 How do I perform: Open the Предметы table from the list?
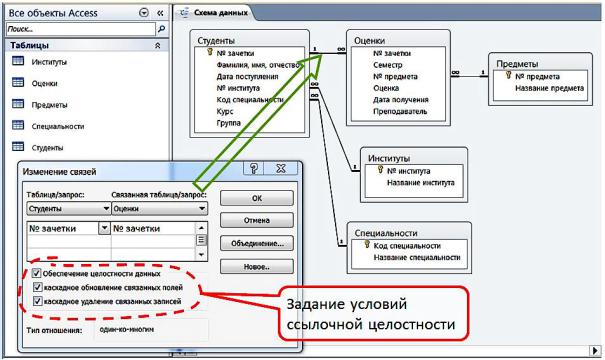[x=49, y=105]
